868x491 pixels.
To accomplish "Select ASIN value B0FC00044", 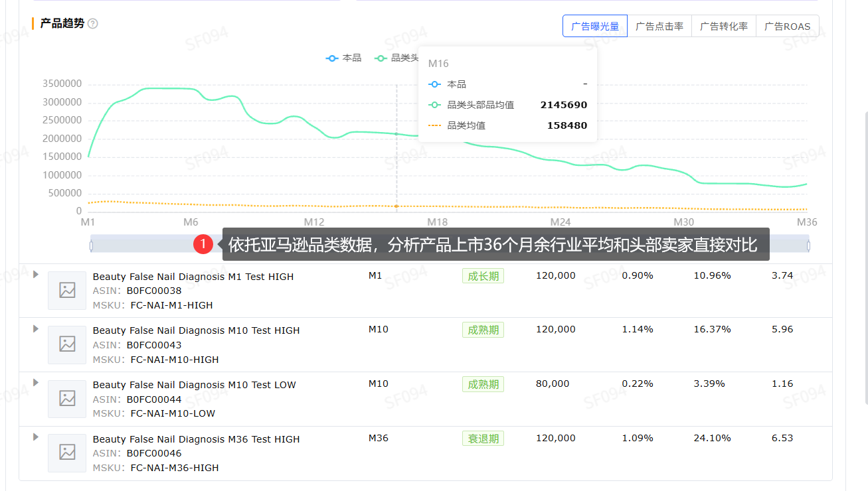I will point(154,399).
